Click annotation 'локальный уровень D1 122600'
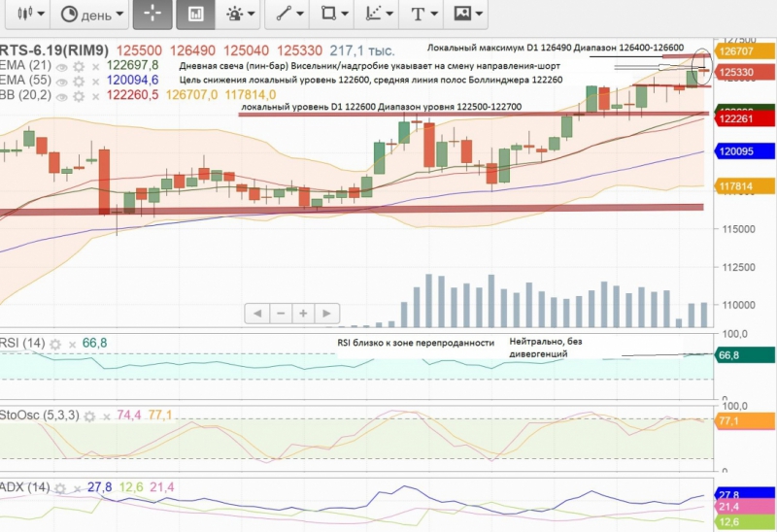This screenshot has height=532, width=777. pyautogui.click(x=309, y=107)
